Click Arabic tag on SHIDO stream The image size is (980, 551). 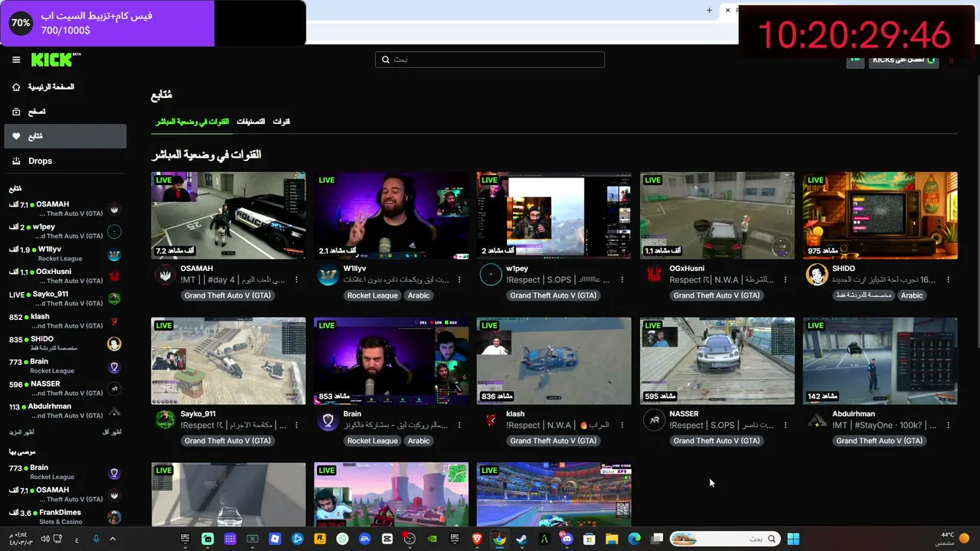[912, 295]
